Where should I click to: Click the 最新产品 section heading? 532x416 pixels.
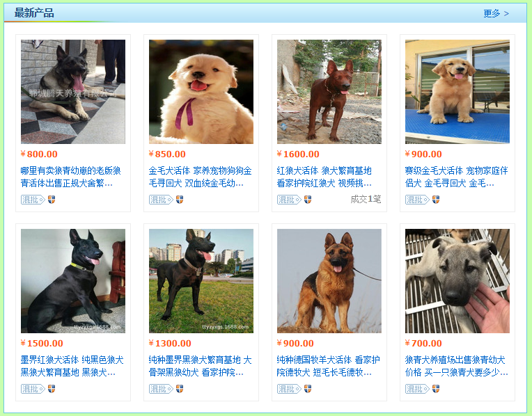click(x=34, y=13)
